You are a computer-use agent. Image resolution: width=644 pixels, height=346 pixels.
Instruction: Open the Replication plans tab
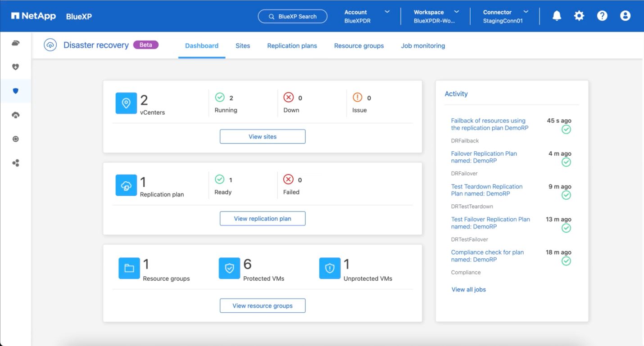(292, 46)
